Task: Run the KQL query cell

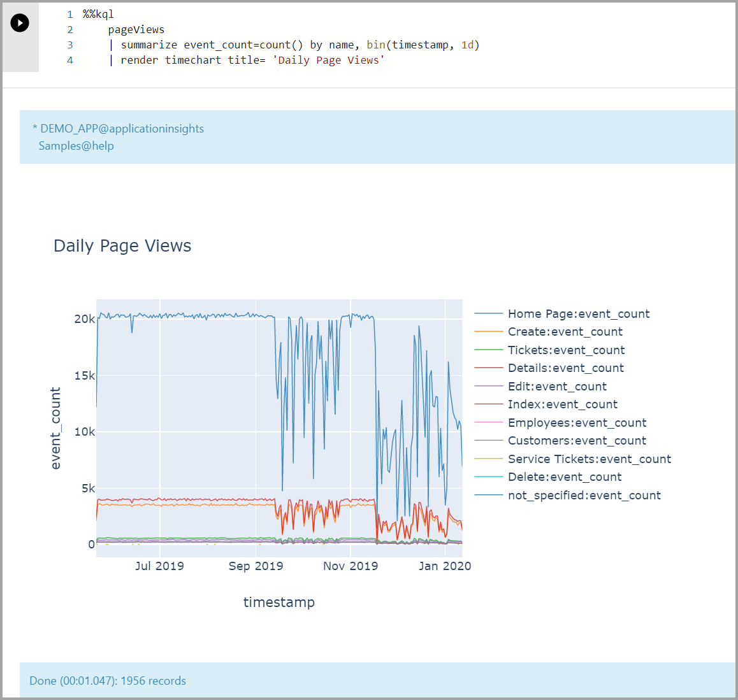Action: click(19, 22)
